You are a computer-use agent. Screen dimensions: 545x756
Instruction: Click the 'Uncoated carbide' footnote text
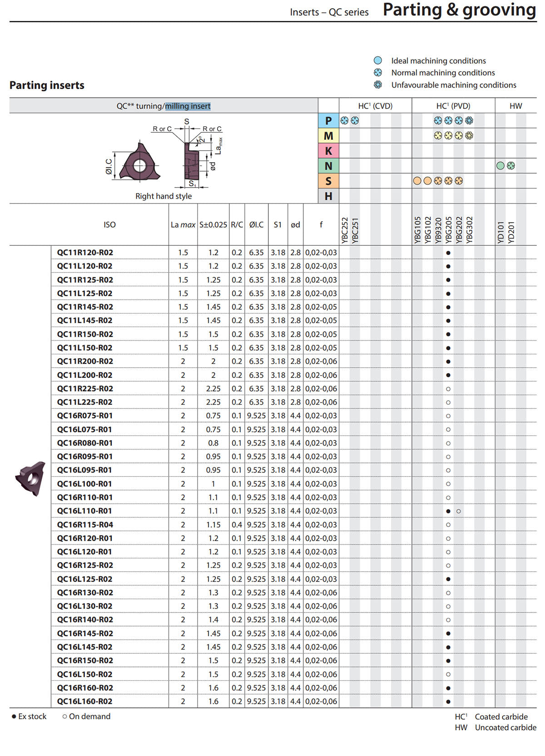tap(505, 728)
